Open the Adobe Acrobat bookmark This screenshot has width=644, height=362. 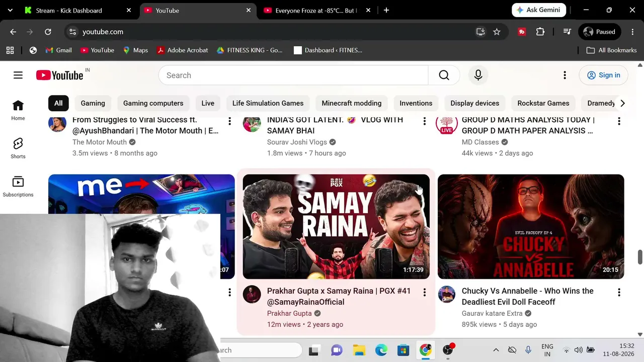182,50
